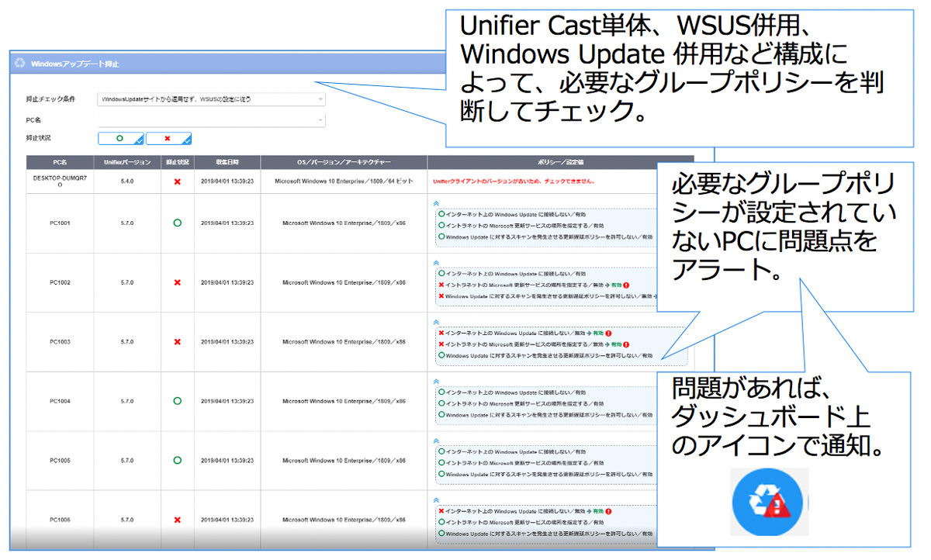Viewport: 931px width, 560px height.
Task: Collapse PC1005 policy details chevron
Action: [436, 441]
